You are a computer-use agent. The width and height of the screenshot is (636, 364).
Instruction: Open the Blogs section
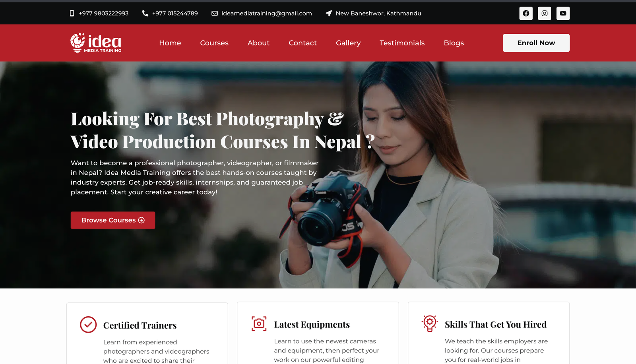454,43
